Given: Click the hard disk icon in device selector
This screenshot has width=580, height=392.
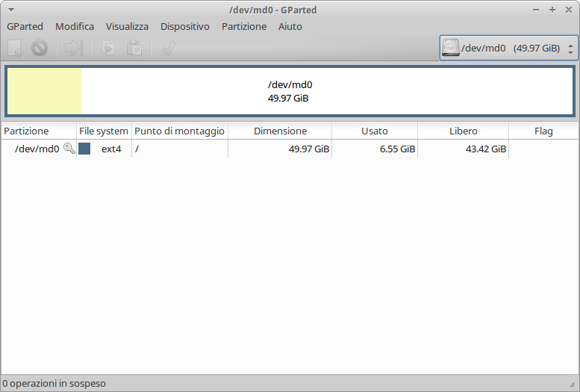Looking at the screenshot, I should click(451, 49).
